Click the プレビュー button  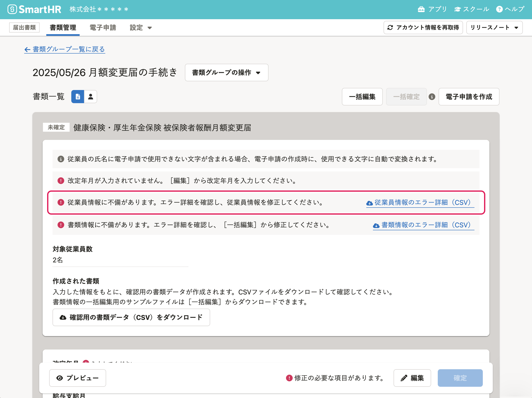tap(77, 378)
